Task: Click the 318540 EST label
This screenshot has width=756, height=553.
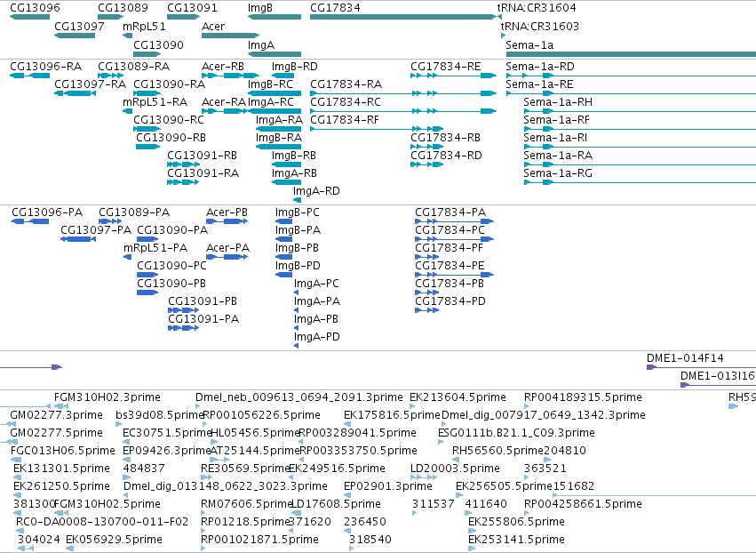Action: point(370,539)
